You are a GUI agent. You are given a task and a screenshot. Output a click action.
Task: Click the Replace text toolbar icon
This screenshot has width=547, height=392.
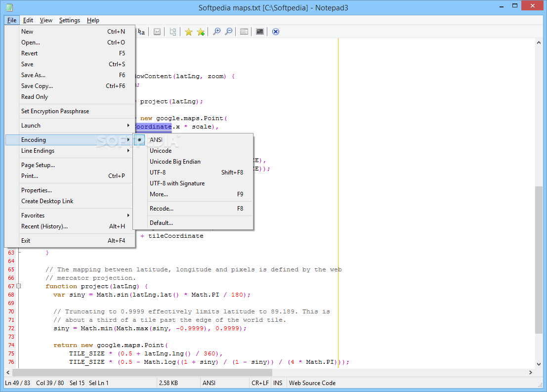click(x=141, y=32)
